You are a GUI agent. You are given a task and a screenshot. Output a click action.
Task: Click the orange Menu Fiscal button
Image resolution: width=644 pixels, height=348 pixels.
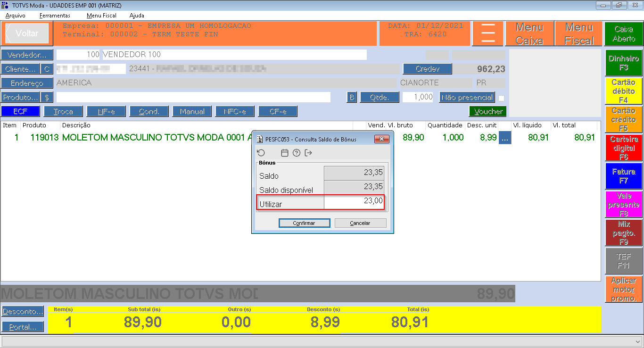click(x=579, y=33)
